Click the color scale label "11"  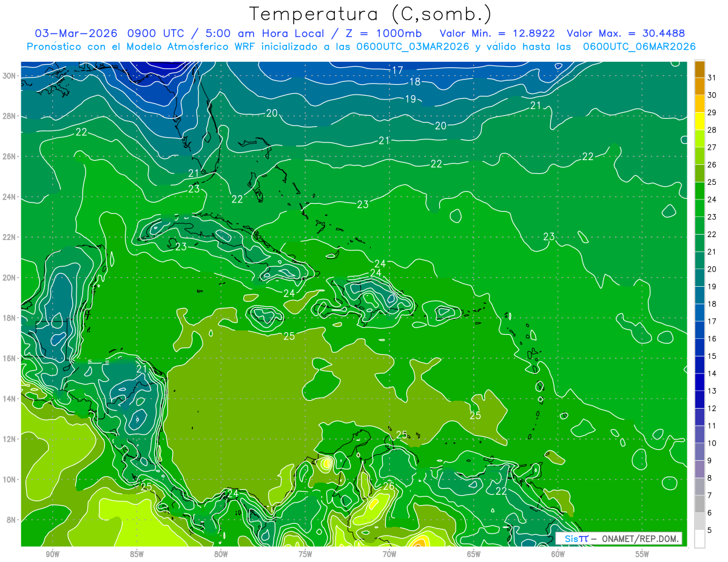tap(712, 426)
